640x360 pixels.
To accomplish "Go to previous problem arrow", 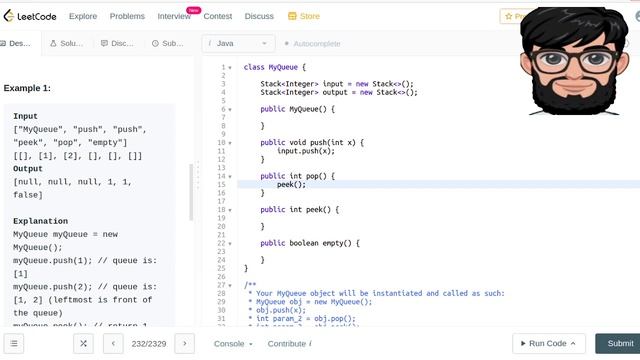I will pyautogui.click(x=113, y=344).
